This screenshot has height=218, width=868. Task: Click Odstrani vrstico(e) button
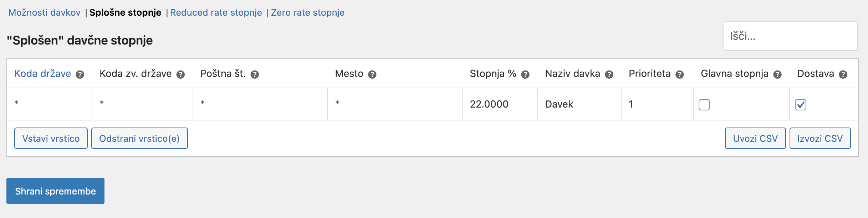pyautogui.click(x=139, y=138)
